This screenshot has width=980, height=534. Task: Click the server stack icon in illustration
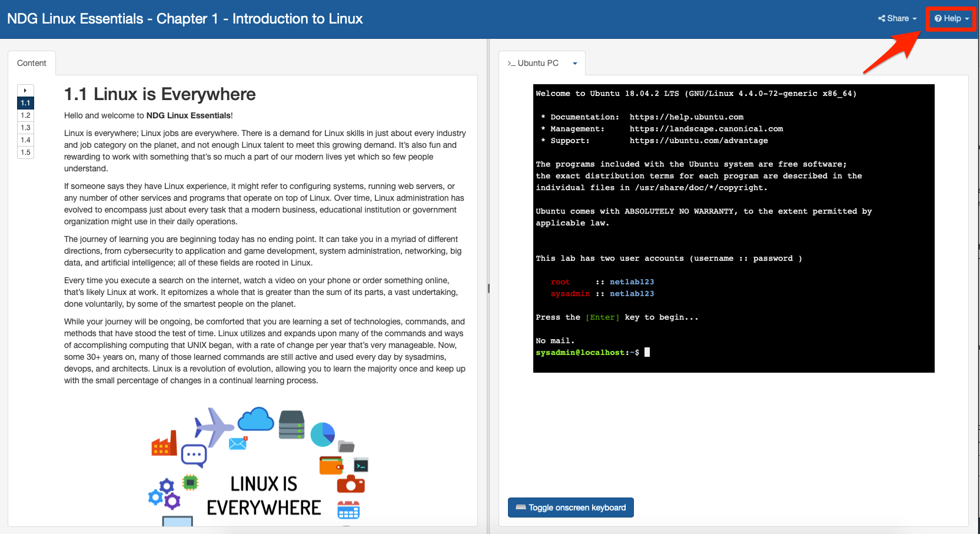point(291,424)
